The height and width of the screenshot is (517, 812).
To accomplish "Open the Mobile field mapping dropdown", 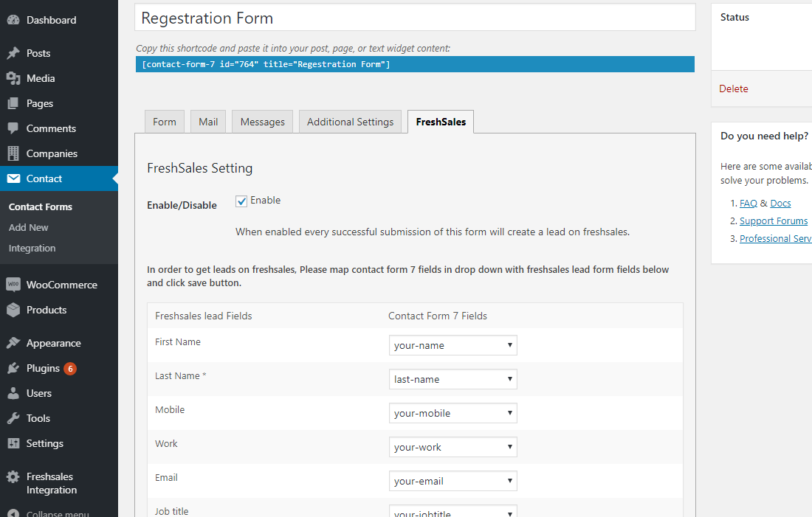I will coord(453,413).
